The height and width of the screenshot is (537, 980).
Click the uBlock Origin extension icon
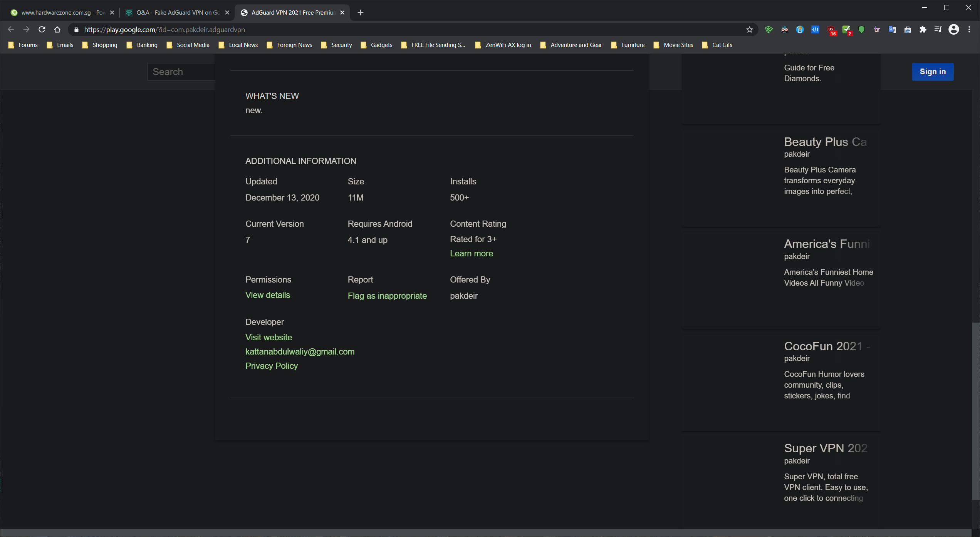[x=831, y=30]
